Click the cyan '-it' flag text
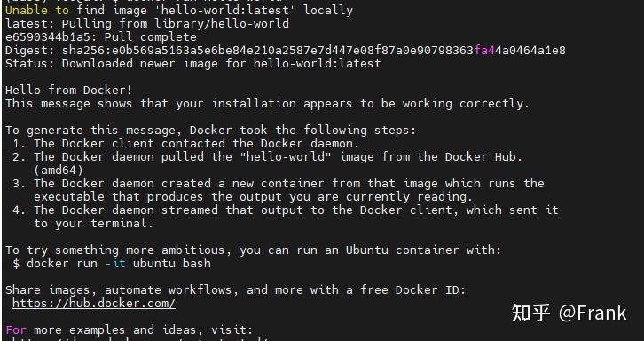 [x=115, y=263]
